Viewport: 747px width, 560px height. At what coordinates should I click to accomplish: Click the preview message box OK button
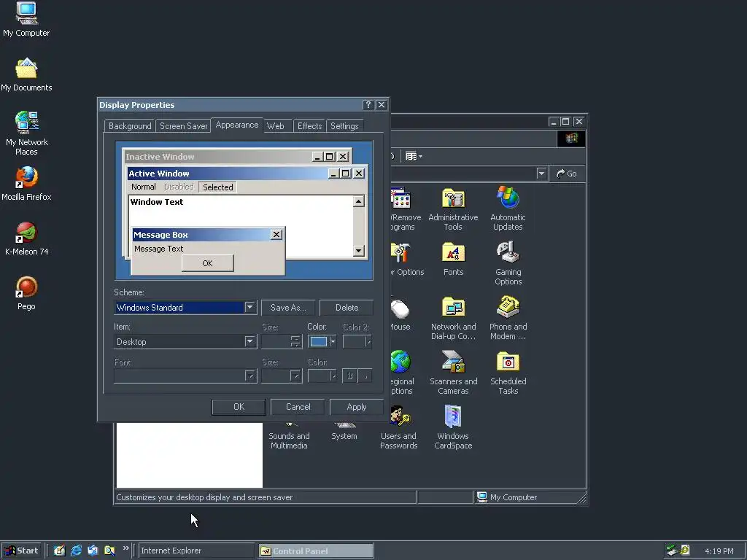[207, 263]
